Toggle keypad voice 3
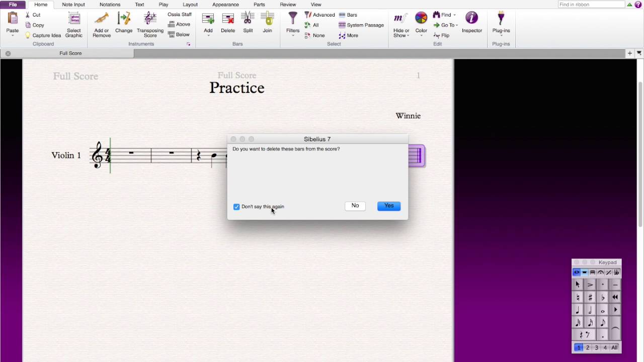The width and height of the screenshot is (644, 362). (x=596, y=347)
